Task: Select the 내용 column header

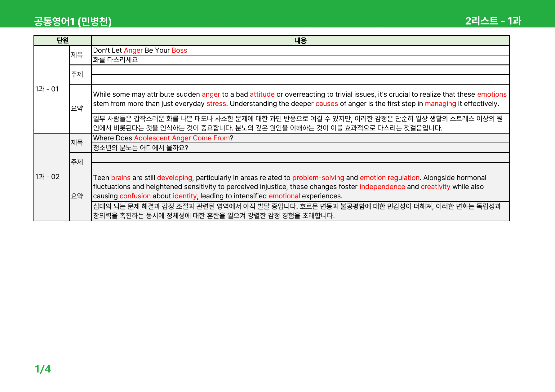Action: (300, 40)
